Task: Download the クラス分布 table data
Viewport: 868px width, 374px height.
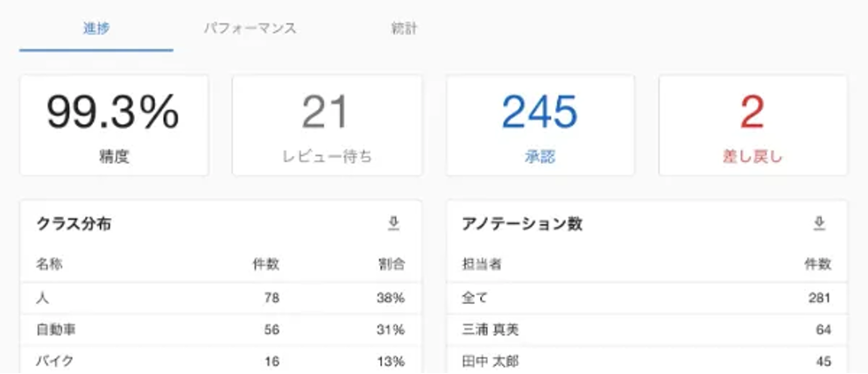Action: click(x=393, y=224)
